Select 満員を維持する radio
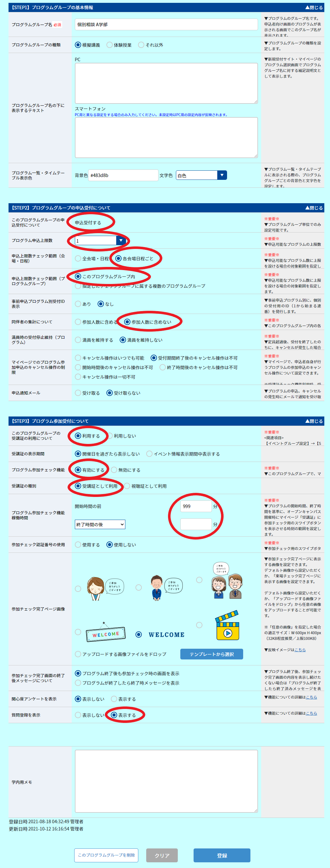The height and width of the screenshot is (868, 330). coord(78,340)
